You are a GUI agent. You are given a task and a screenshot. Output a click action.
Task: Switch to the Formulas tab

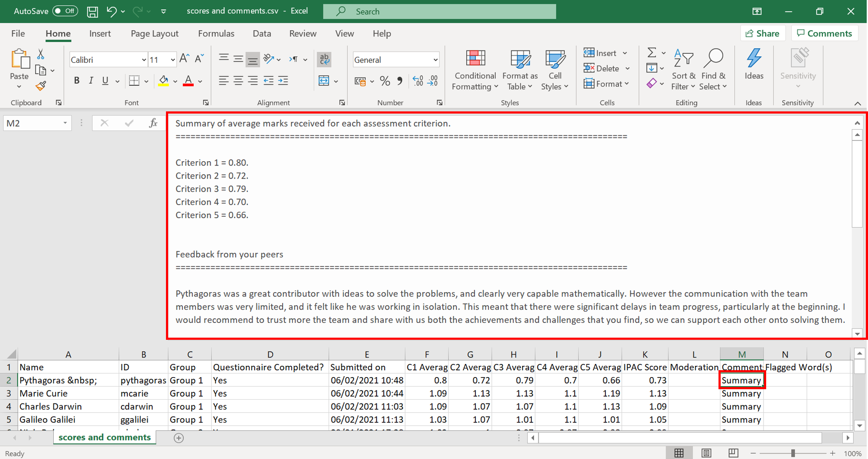tap(216, 33)
